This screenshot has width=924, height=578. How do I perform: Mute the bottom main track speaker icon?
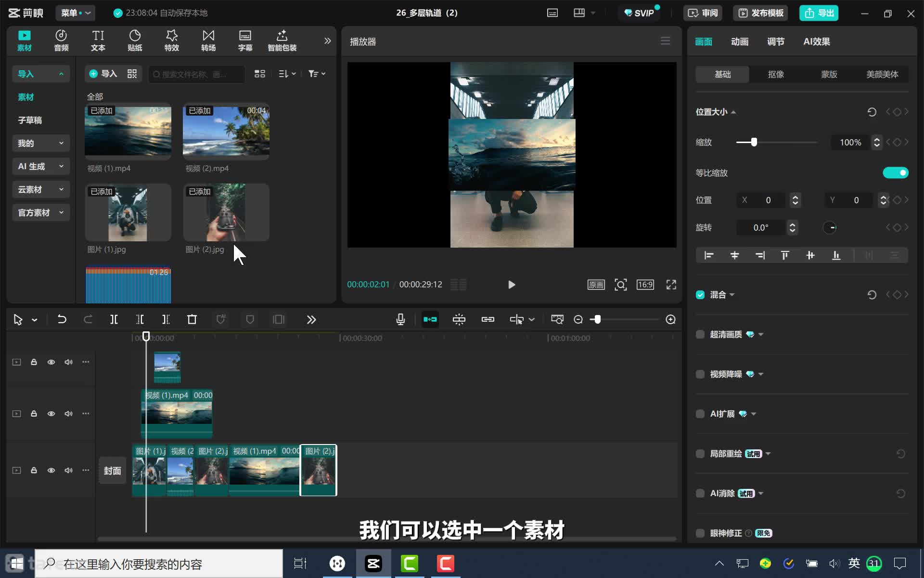click(x=68, y=470)
